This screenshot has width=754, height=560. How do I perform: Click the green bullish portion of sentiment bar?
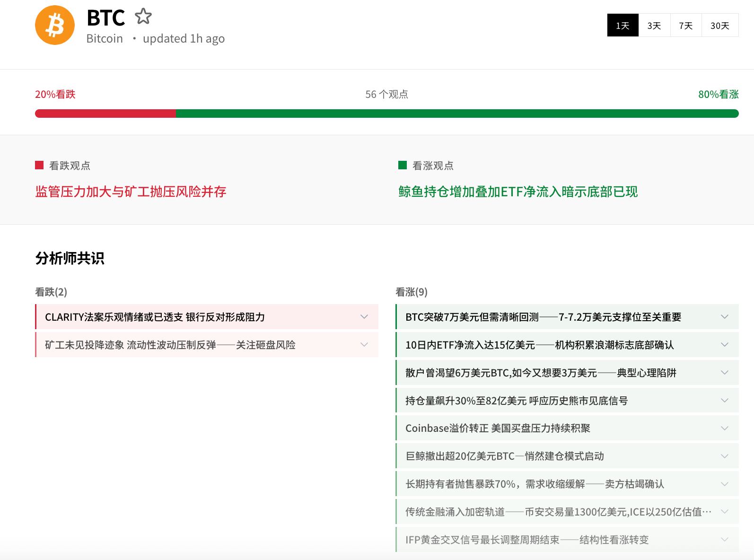[x=456, y=114]
